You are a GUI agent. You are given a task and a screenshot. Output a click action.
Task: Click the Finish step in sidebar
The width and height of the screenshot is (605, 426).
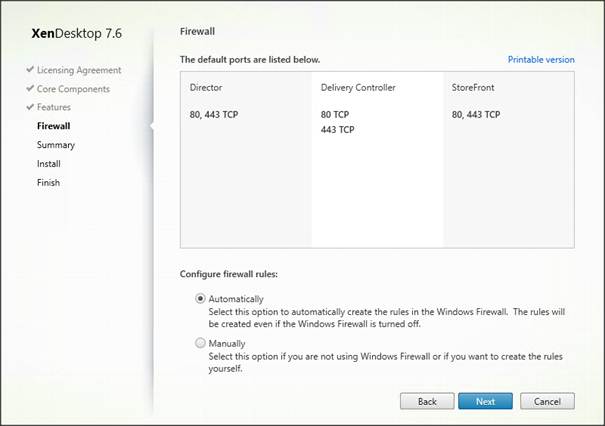48,183
